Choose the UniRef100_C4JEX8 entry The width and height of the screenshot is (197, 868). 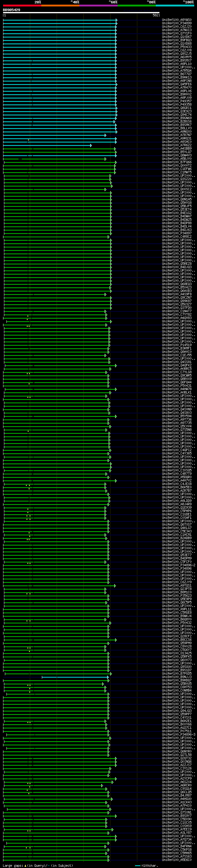tap(177, 484)
